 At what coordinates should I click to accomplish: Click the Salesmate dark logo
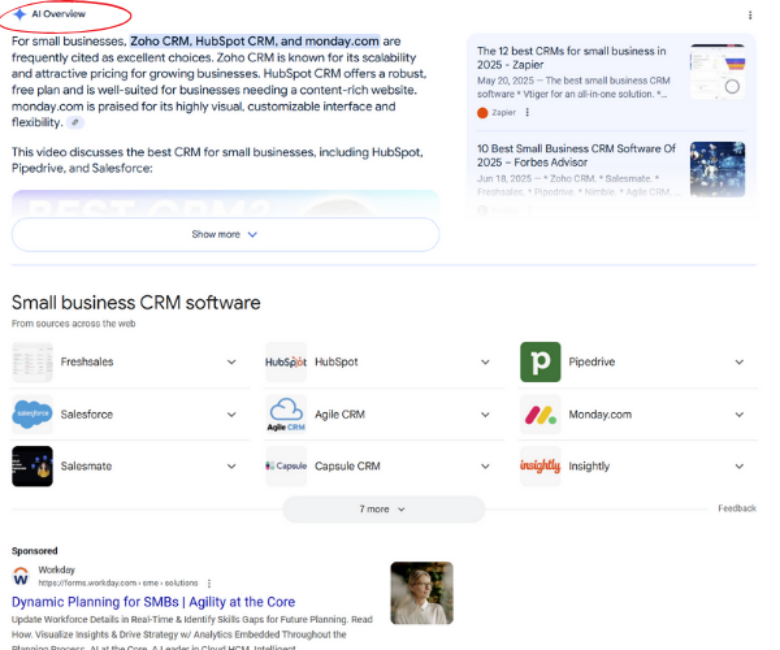pos(32,466)
